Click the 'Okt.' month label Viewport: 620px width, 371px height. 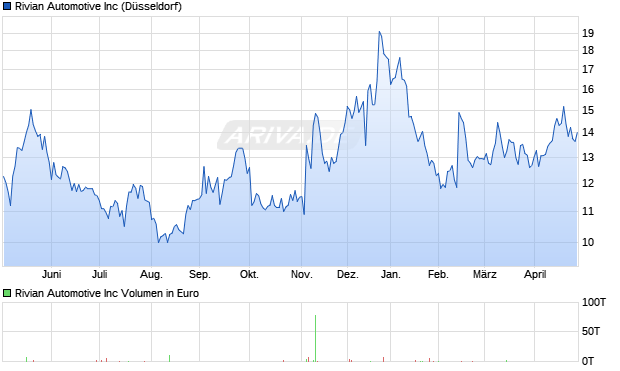coord(249,274)
